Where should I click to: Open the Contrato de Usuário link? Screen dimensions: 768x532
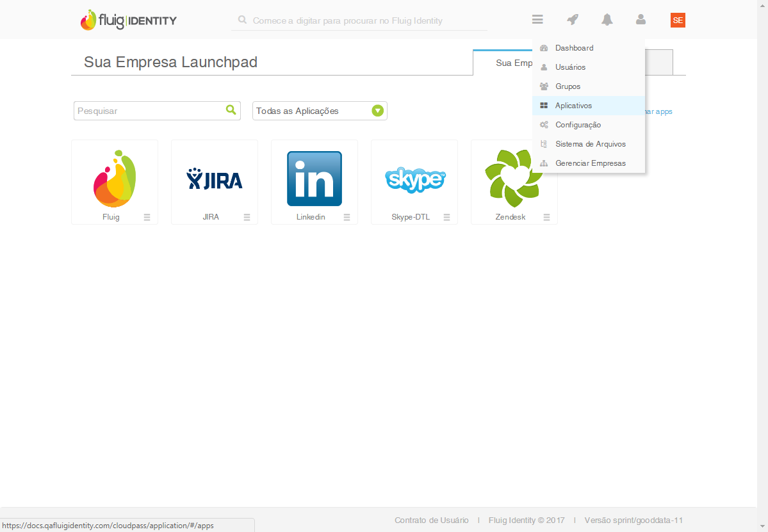click(x=432, y=520)
